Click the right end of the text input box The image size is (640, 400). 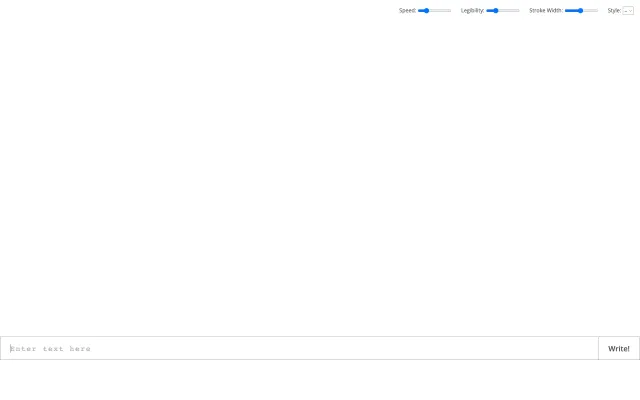click(590, 348)
